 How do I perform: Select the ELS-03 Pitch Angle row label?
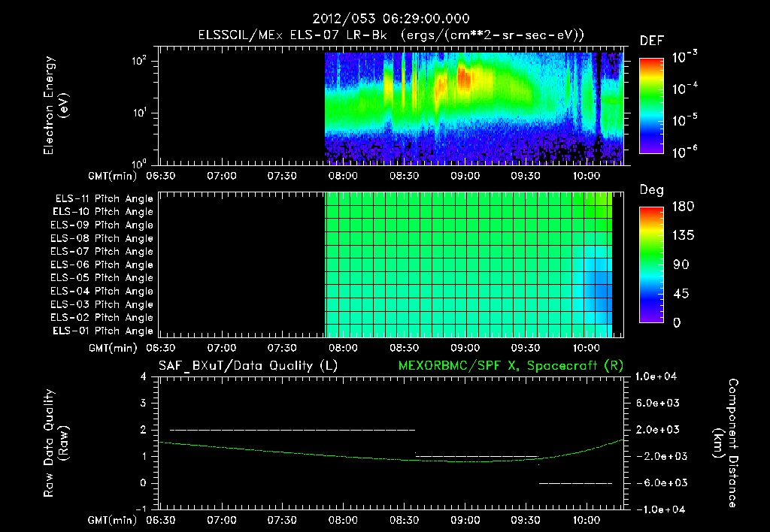[102, 305]
